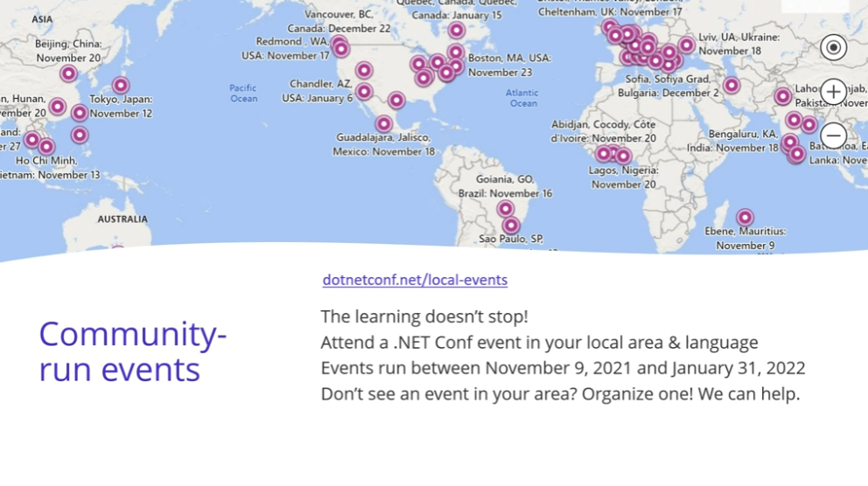868x486 pixels.
Task: Zoom out on the map
Action: pos(833,135)
